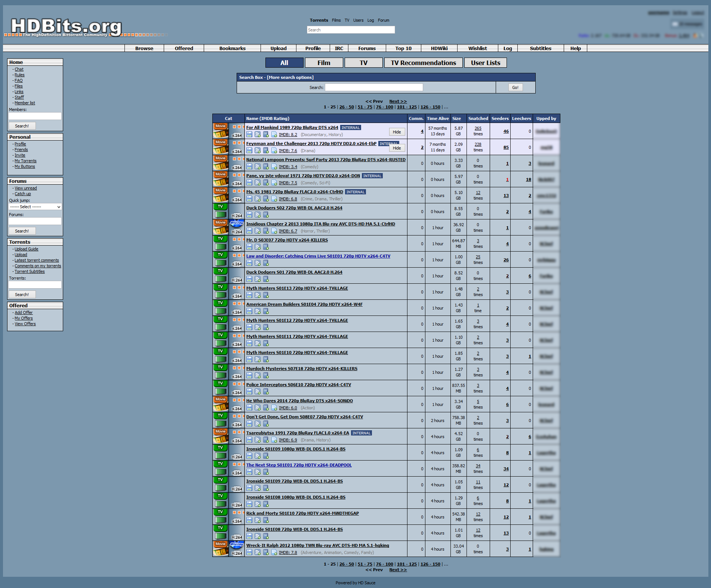Click Go! button in Search Box
Viewport: 711px width, 588px height.
[x=515, y=87]
